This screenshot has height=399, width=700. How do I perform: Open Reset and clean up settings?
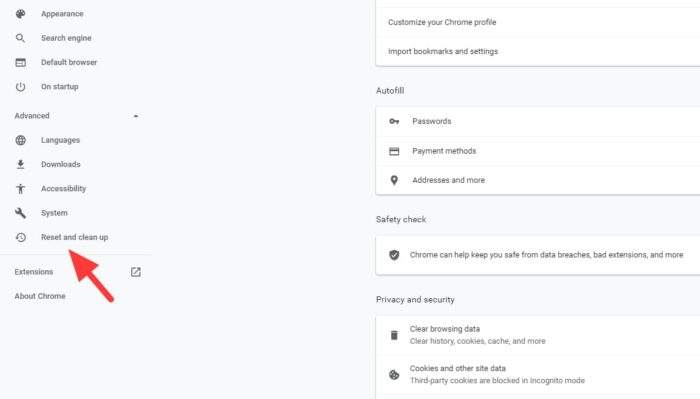coord(75,237)
